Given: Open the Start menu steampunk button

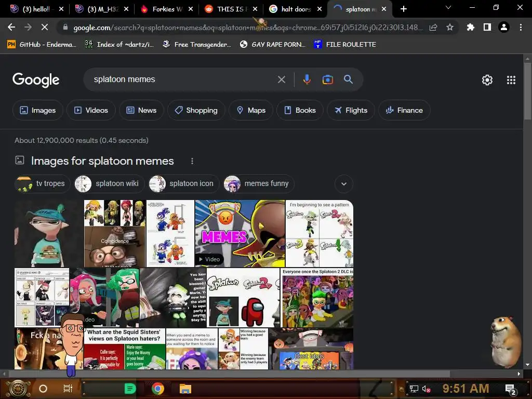Looking at the screenshot, I should point(17,389).
